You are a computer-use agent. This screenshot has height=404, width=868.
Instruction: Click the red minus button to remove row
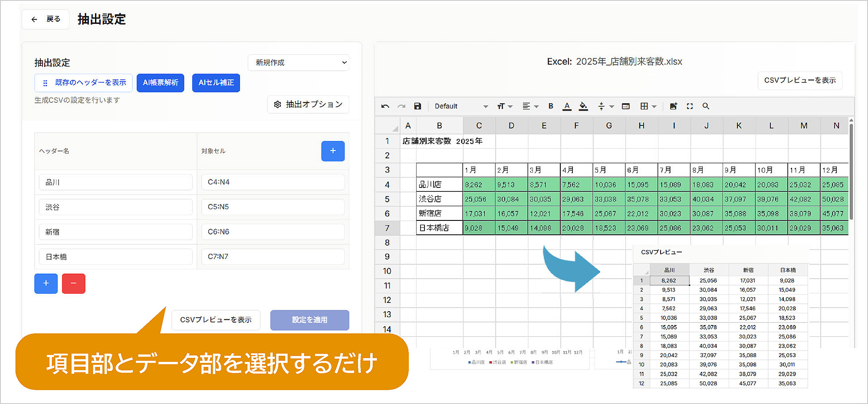click(x=73, y=283)
